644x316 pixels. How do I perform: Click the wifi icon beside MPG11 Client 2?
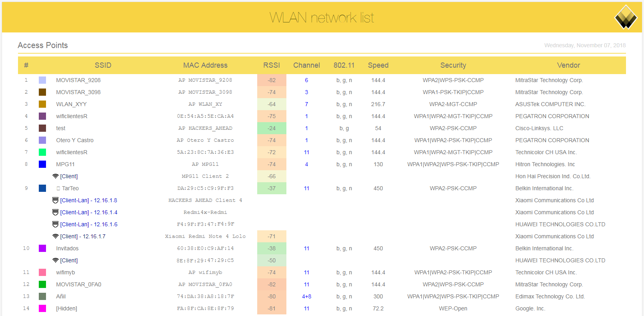[56, 176]
